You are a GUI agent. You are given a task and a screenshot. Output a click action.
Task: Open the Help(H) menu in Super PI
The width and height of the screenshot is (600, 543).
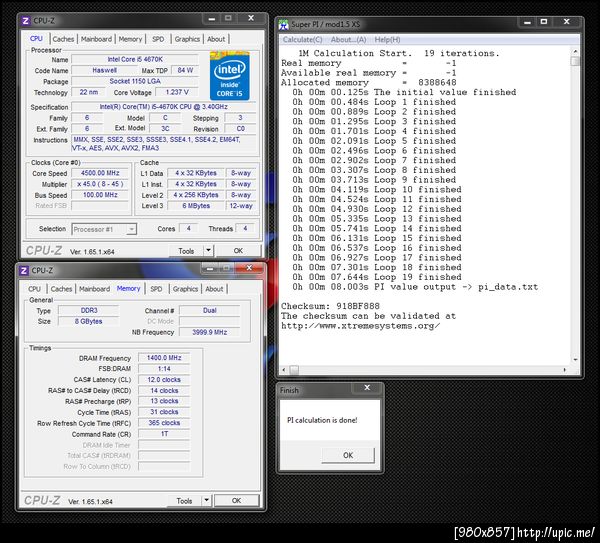click(387, 40)
